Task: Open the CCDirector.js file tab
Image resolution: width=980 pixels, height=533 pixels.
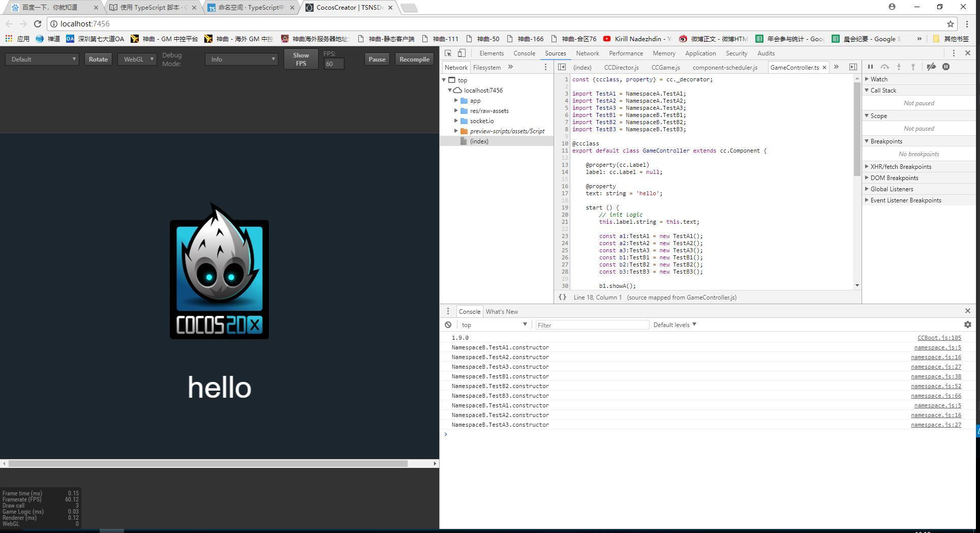Action: (621, 68)
